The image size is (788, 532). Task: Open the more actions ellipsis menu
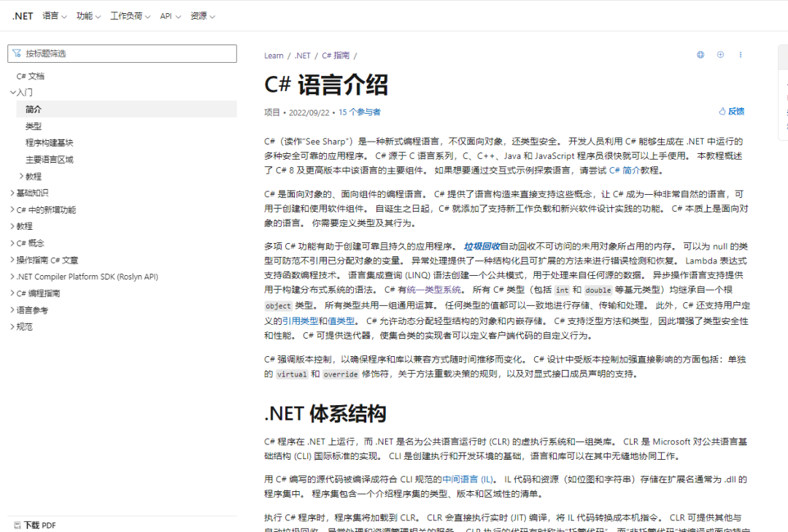tap(741, 55)
